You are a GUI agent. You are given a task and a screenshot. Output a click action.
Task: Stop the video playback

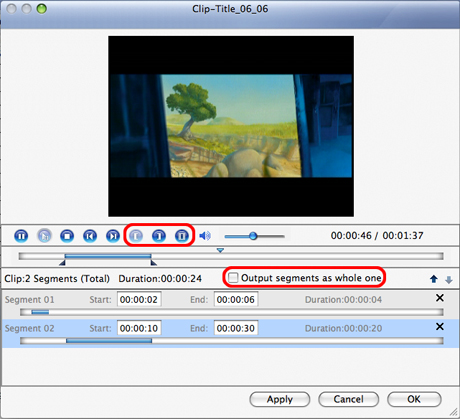(x=67, y=236)
